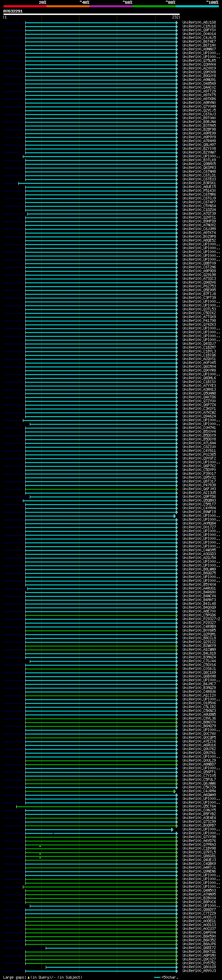
Task: Select hit UniRef100_A9V0J3
Action: tap(199, 971)
